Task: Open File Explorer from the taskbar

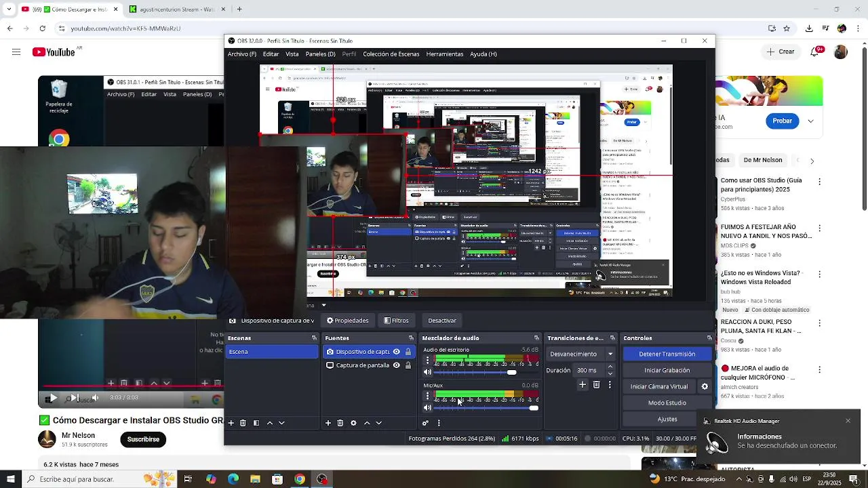Action: [x=255, y=479]
